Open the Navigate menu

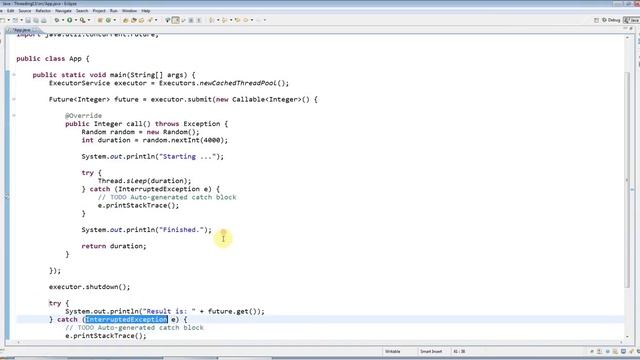tap(63, 11)
